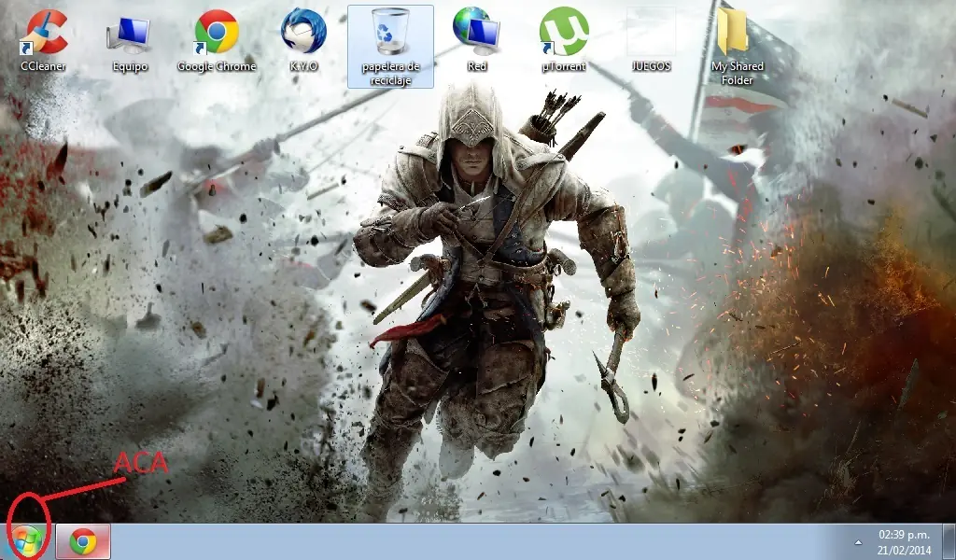The height and width of the screenshot is (560, 956).
Task: Select the K.Y.O Thunderbird icon
Action: [x=303, y=33]
